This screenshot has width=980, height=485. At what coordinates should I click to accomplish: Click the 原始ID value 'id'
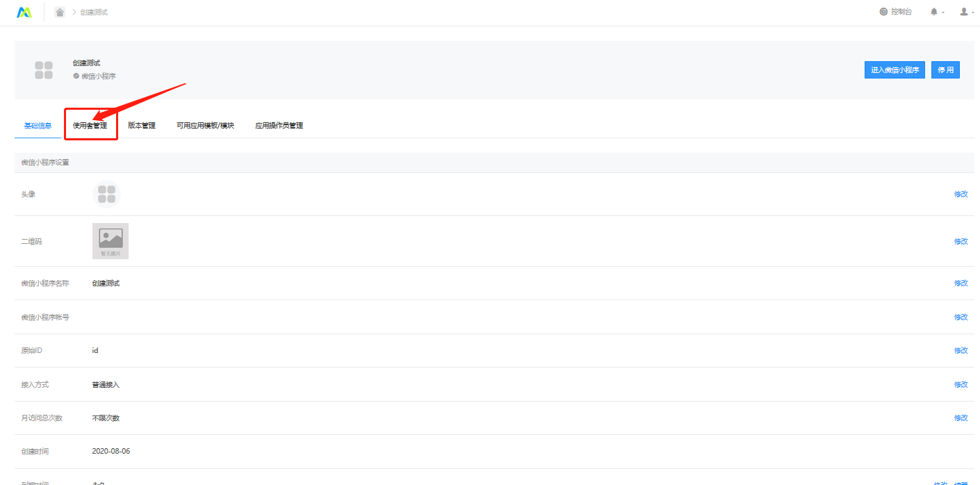coord(95,351)
